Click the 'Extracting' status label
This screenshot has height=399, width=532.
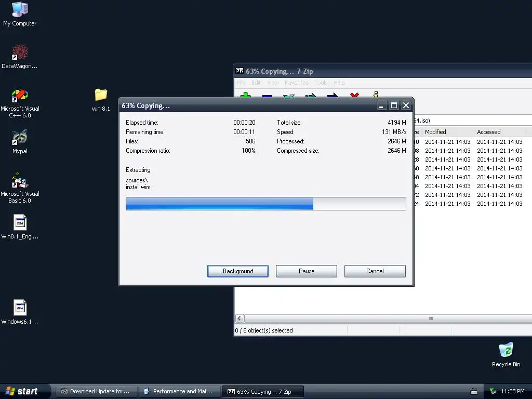[x=138, y=170]
